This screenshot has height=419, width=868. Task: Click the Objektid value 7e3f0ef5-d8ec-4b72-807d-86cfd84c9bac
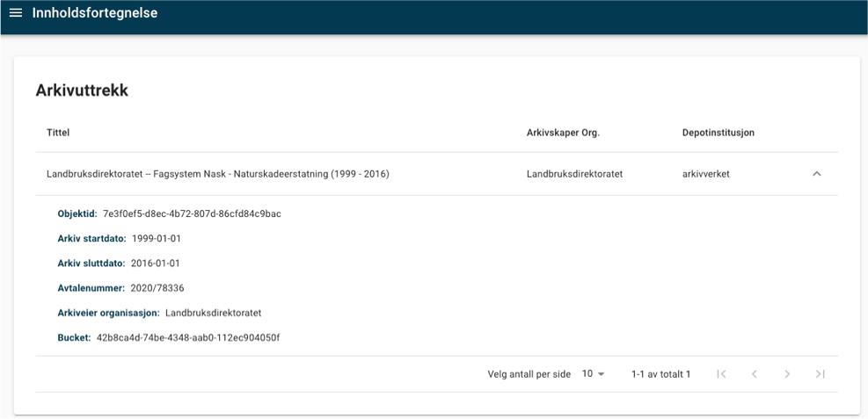point(192,214)
